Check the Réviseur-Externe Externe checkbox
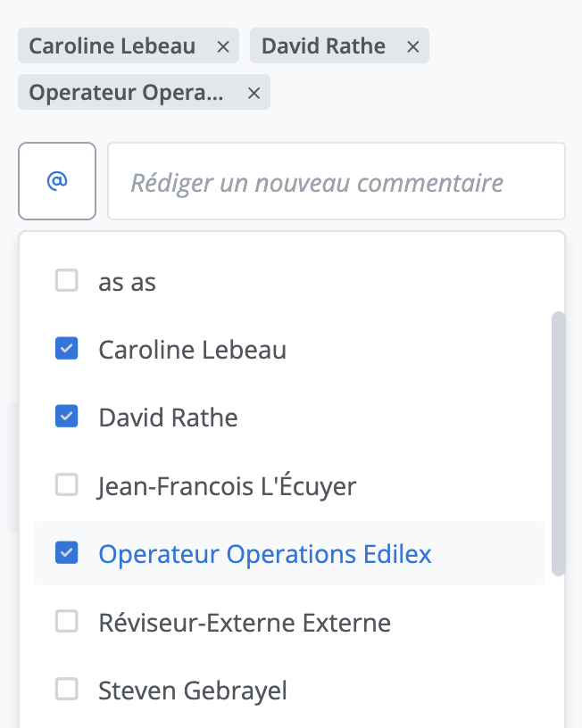Image resolution: width=582 pixels, height=728 pixels. coord(67,621)
